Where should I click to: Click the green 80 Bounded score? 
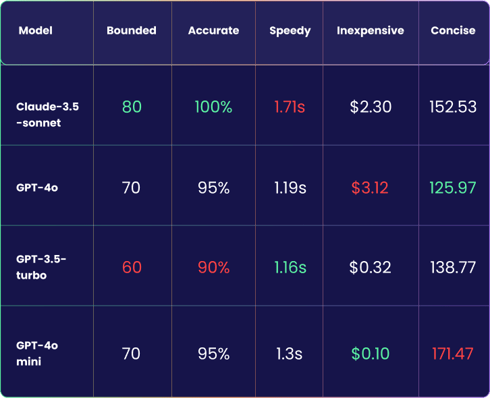(x=132, y=107)
